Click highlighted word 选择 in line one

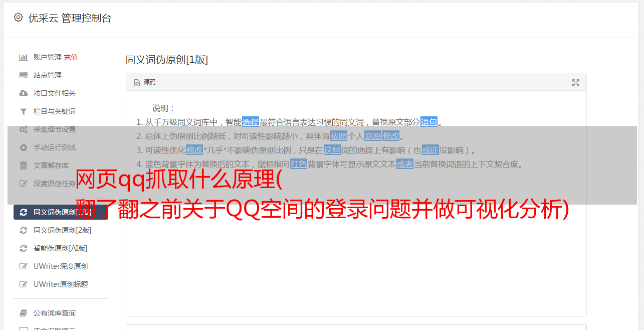pos(251,122)
